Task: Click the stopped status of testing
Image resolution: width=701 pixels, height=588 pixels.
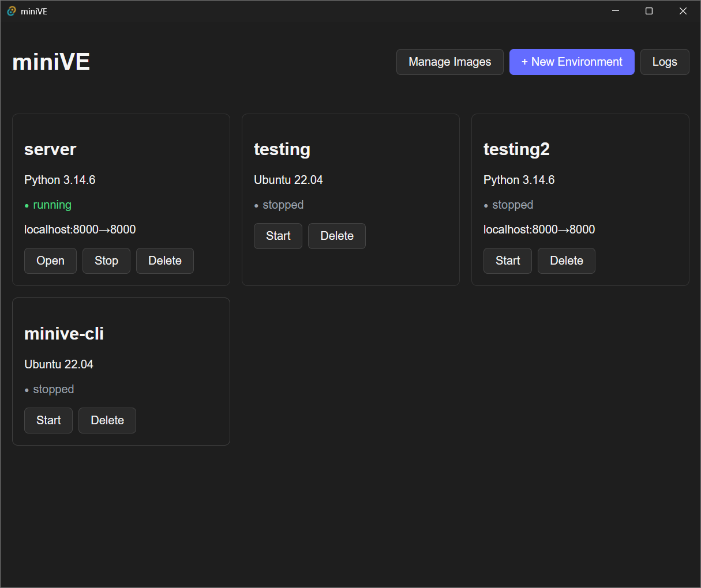Action: click(279, 205)
